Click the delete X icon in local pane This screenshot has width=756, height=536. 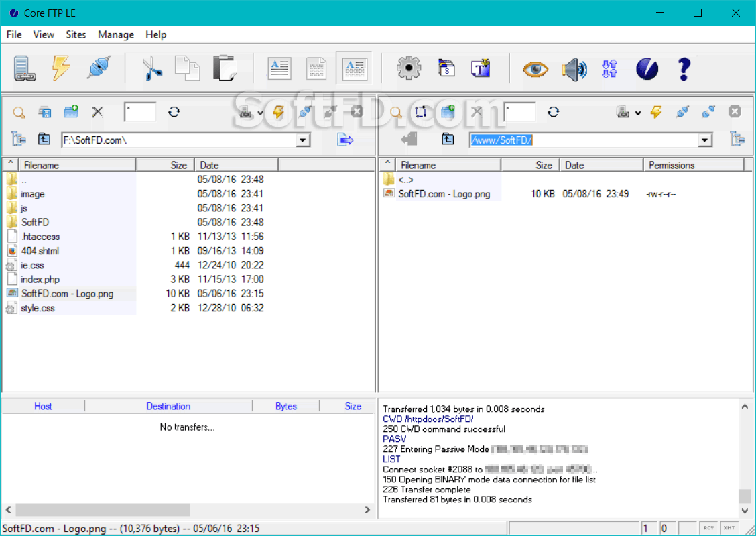[97, 113]
